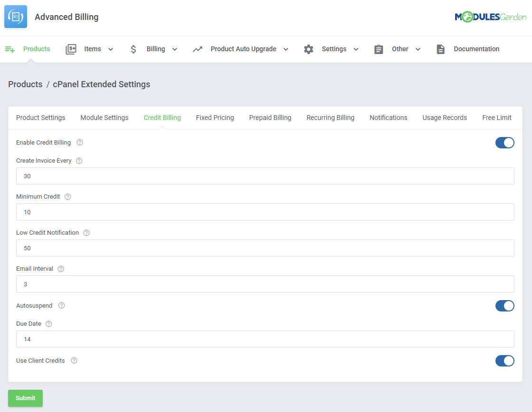Open the Billing menu label
This screenshot has height=412, width=532.
[x=156, y=49]
